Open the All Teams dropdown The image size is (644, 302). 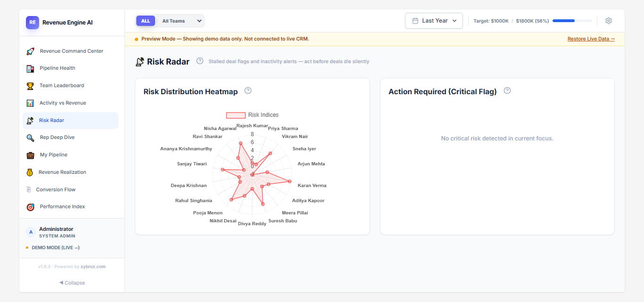181,21
